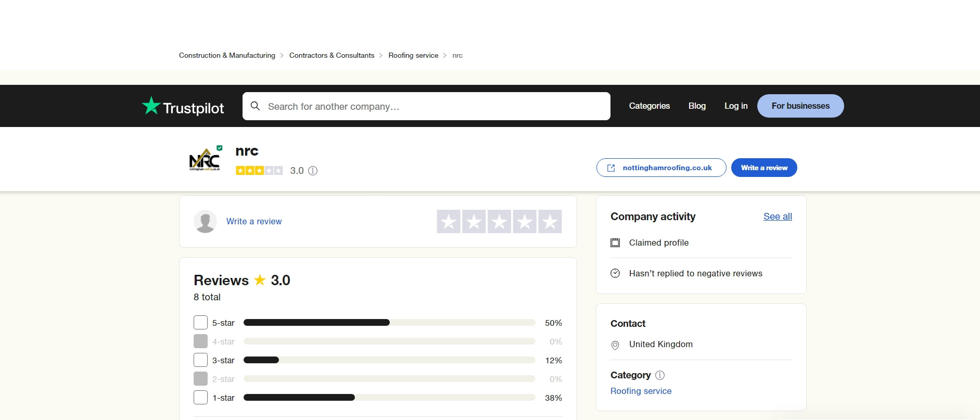Open the Blog menu item

click(697, 106)
